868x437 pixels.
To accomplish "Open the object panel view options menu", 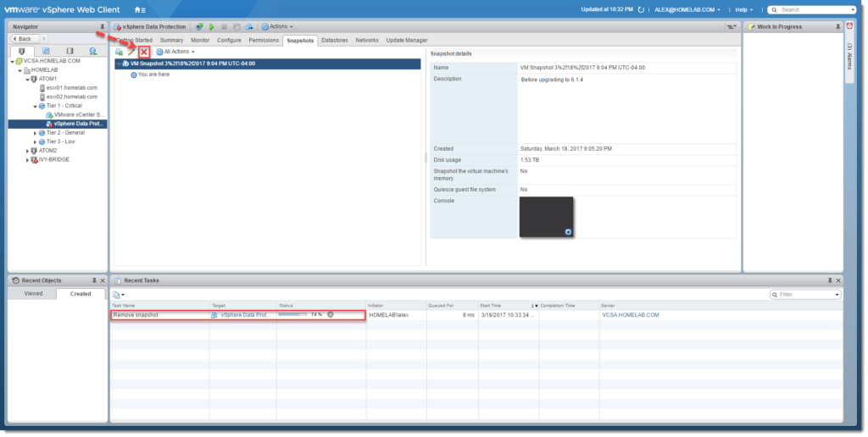I will click(x=732, y=26).
